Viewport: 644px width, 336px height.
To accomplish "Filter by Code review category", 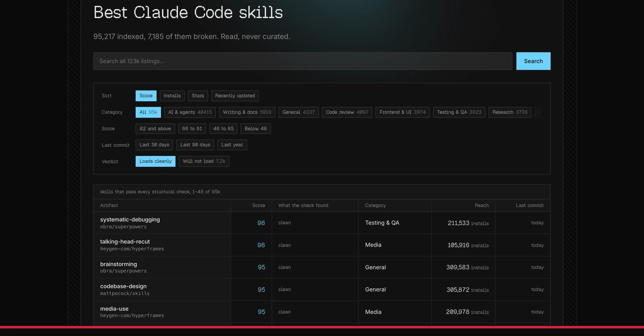I will point(347,113).
